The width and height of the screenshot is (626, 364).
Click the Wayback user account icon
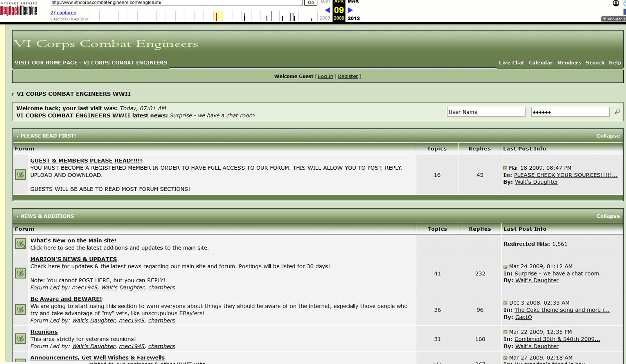(616, 4)
